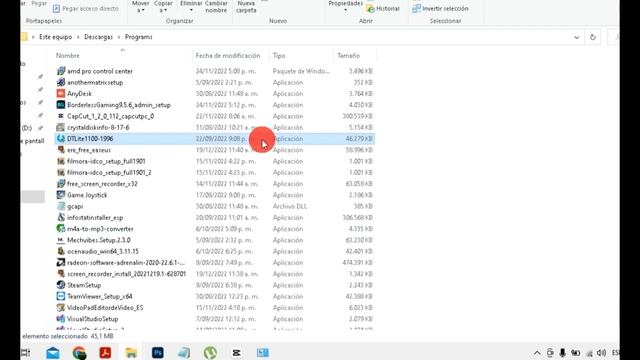Click the Paquete de Windo... type cell
640x360 pixels.
[x=301, y=71]
